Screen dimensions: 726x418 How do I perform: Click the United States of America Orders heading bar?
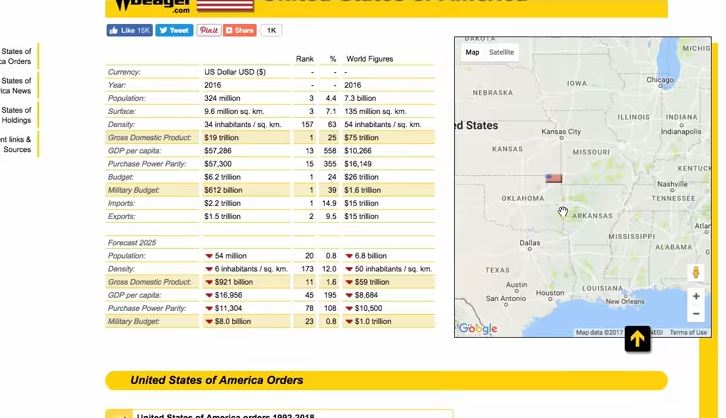[x=386, y=380]
